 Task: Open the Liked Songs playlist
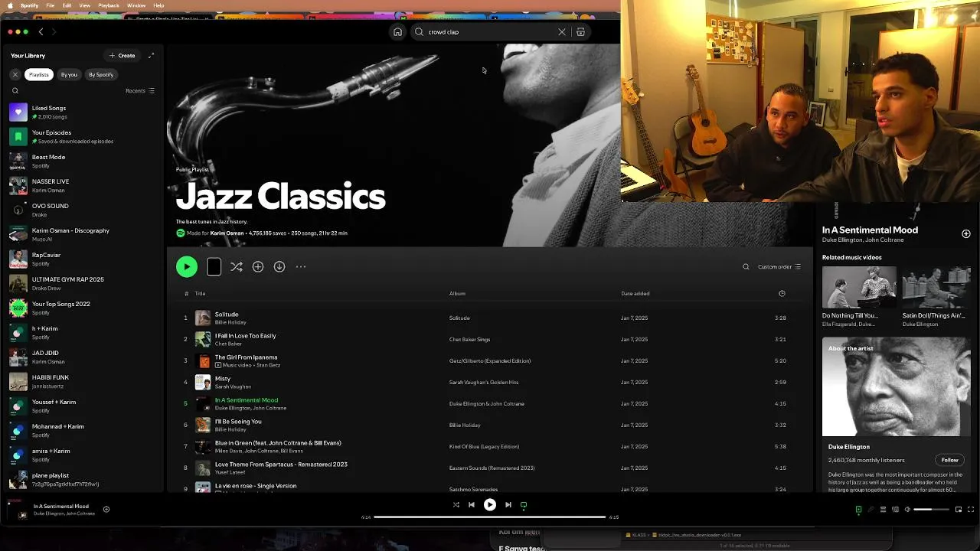tap(83, 112)
